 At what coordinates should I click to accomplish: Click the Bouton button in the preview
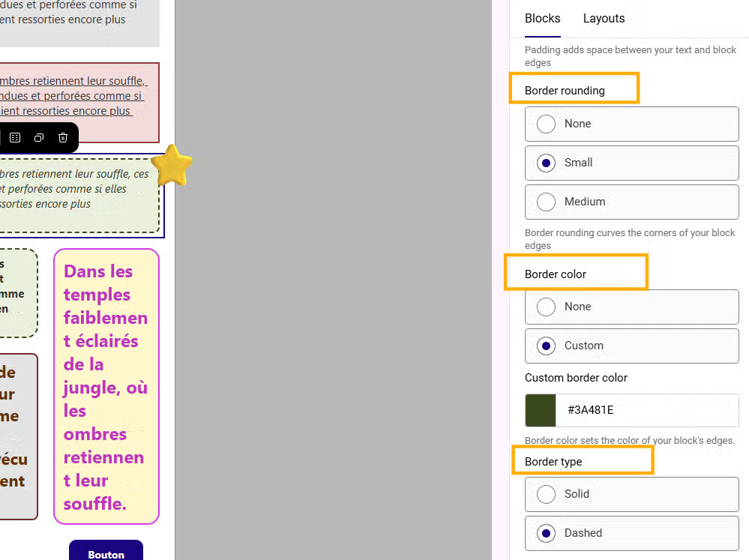click(x=106, y=550)
